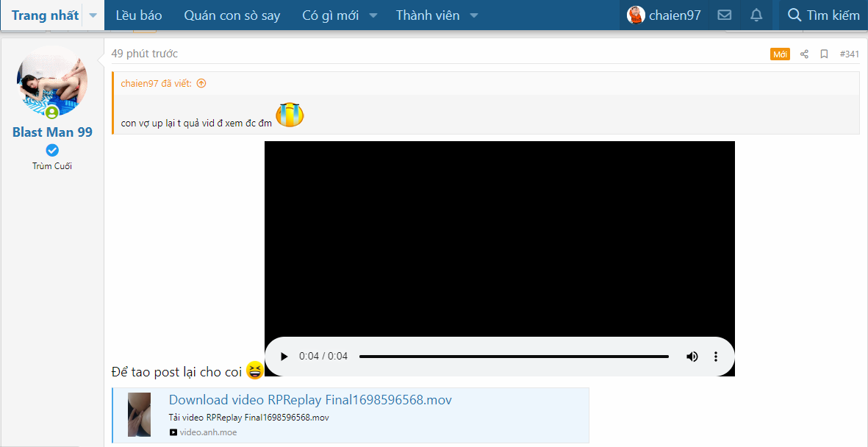This screenshot has width=868, height=447.
Task: Click the chaien97 account avatar in navbar
Action: pos(636,15)
